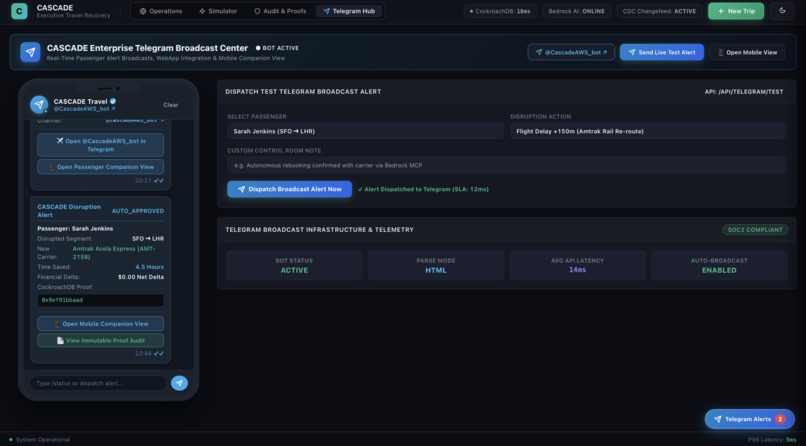
Task: Click the Alert Dispatched to Telegram confirmation
Action: pyautogui.click(x=423, y=189)
